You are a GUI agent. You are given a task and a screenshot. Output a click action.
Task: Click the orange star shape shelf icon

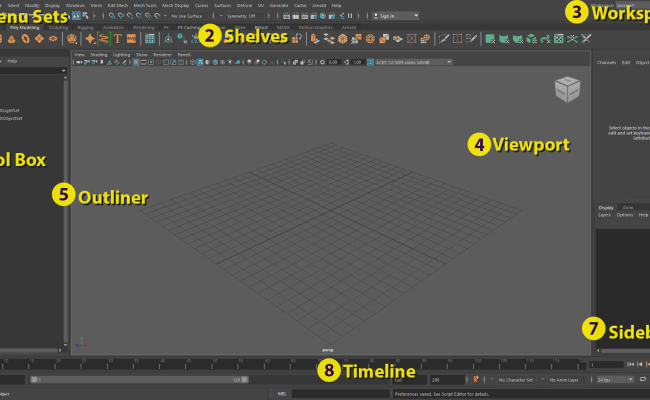[x=90, y=39]
